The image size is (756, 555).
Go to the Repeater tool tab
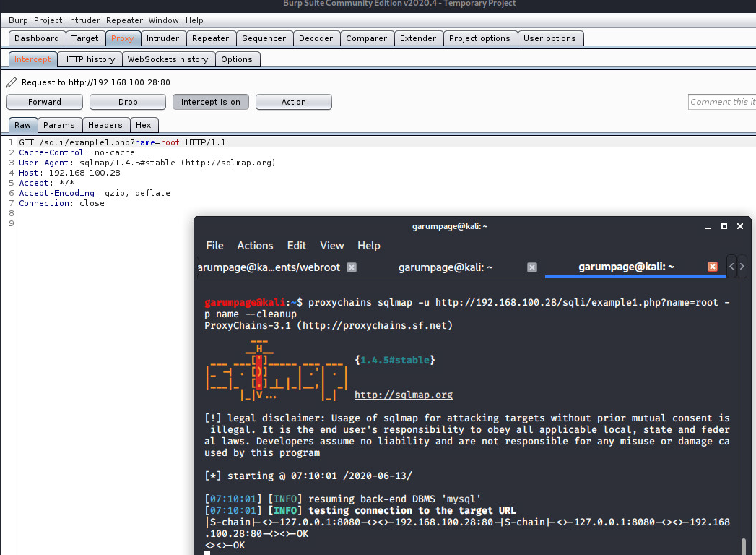pyautogui.click(x=211, y=38)
